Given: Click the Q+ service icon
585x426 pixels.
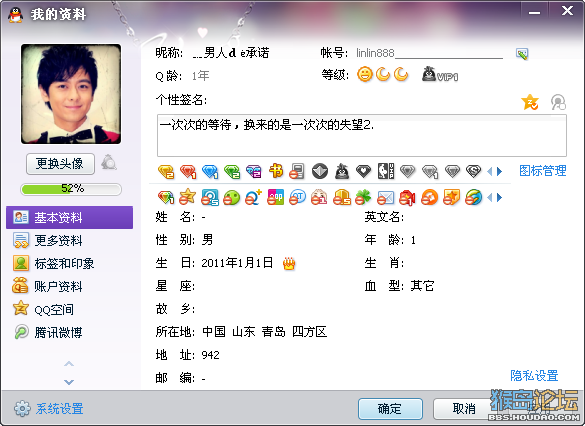Looking at the screenshot, I should (x=253, y=197).
